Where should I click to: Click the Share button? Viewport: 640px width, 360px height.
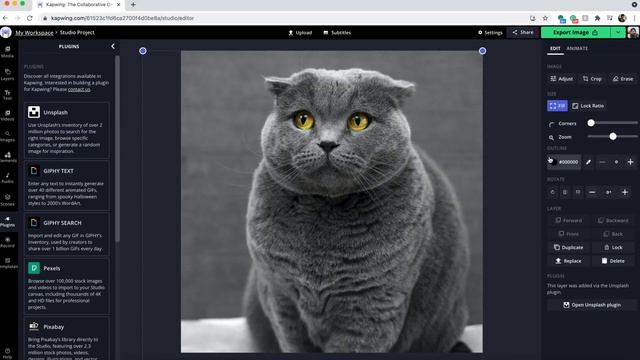[x=523, y=32]
